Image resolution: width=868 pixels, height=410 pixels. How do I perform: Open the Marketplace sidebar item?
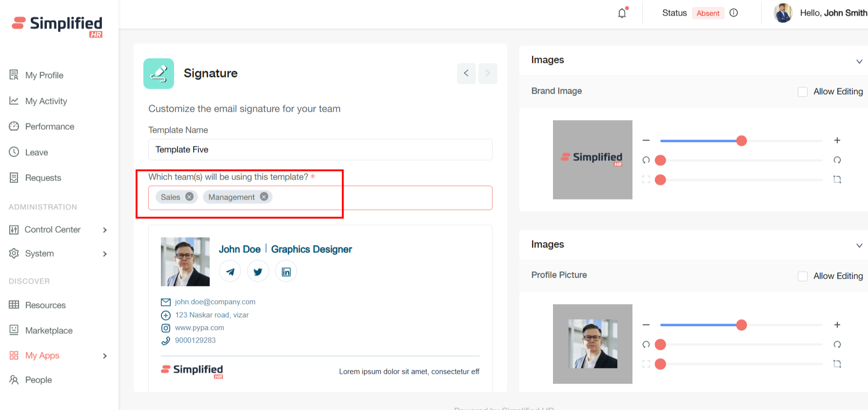(49, 330)
